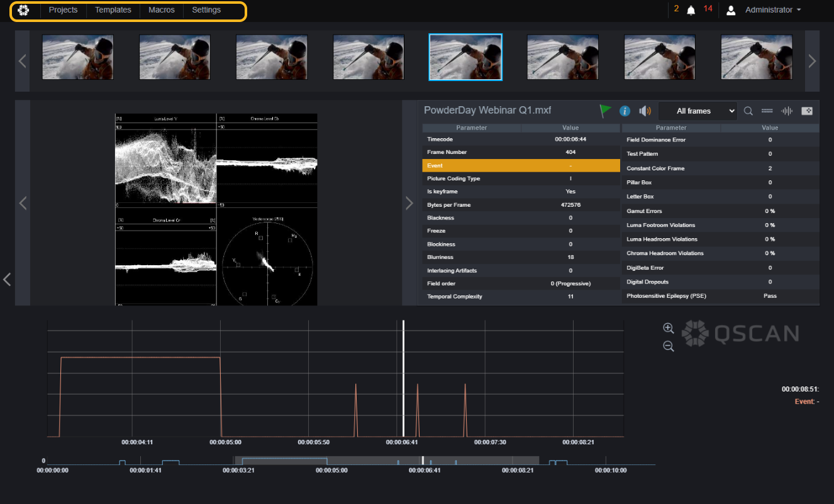The height and width of the screenshot is (504, 834).
Task: Click the gray range selection in the overview timeline
Action: tap(386, 461)
